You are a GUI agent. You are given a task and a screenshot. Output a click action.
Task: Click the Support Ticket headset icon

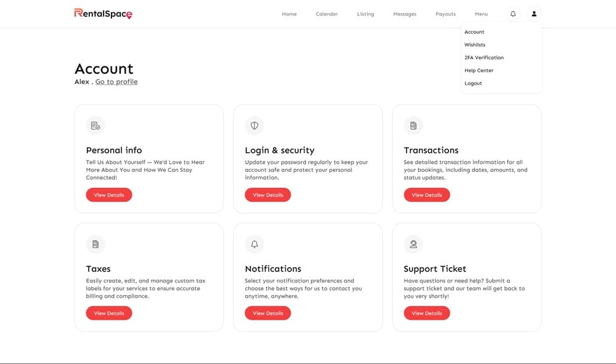(413, 244)
